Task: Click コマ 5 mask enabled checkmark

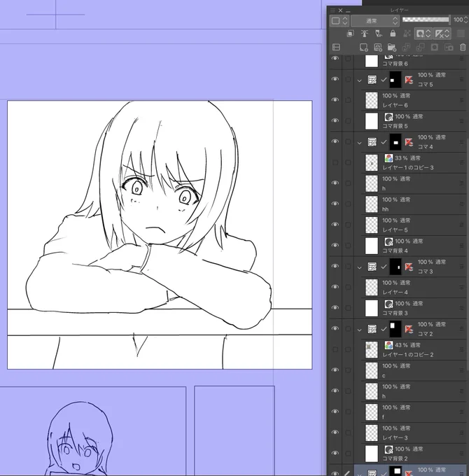Action: pyautogui.click(x=384, y=80)
